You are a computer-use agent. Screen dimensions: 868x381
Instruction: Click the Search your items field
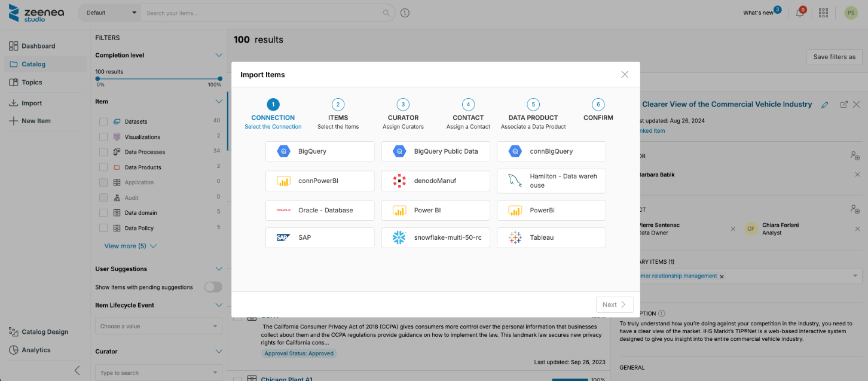263,13
